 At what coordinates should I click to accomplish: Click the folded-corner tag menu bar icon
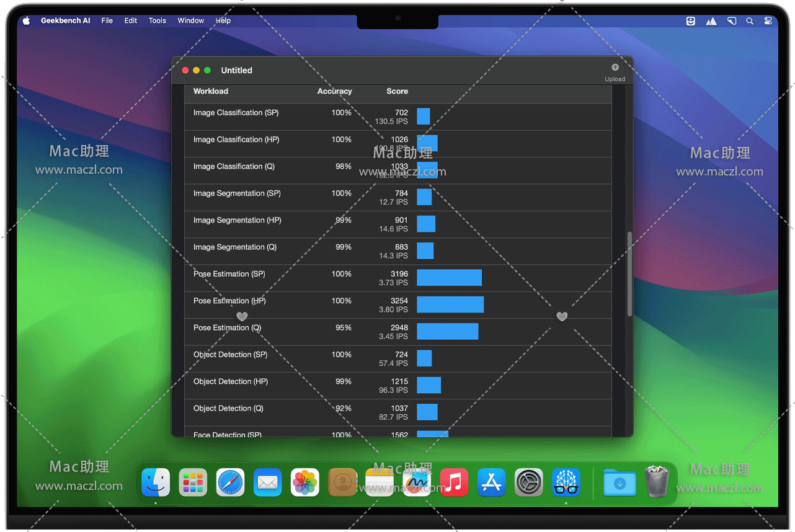click(x=732, y=20)
